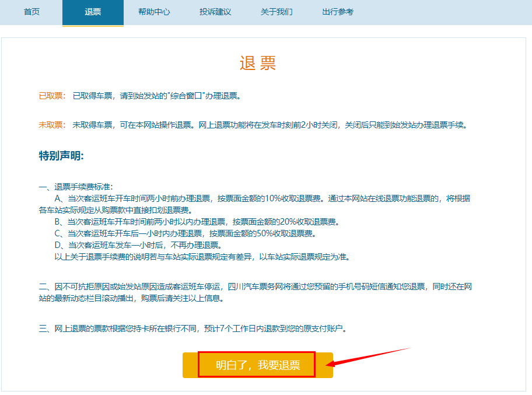The height and width of the screenshot is (395, 532).
Task: Go to the 首页 tab
Action: [32, 12]
